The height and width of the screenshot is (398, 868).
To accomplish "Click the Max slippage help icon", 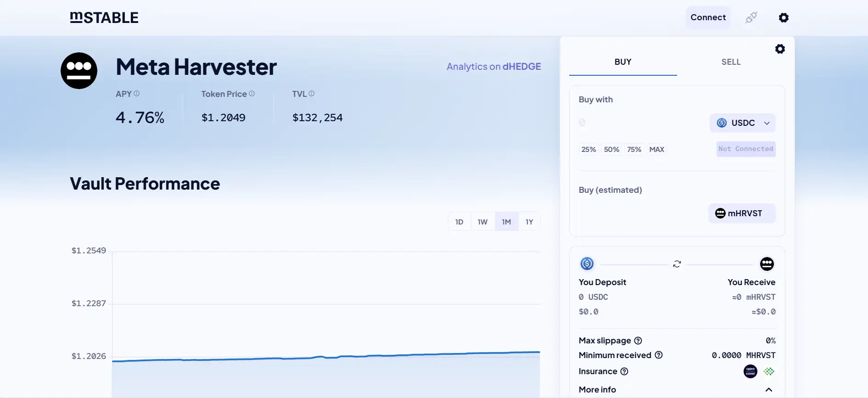I will 638,341.
